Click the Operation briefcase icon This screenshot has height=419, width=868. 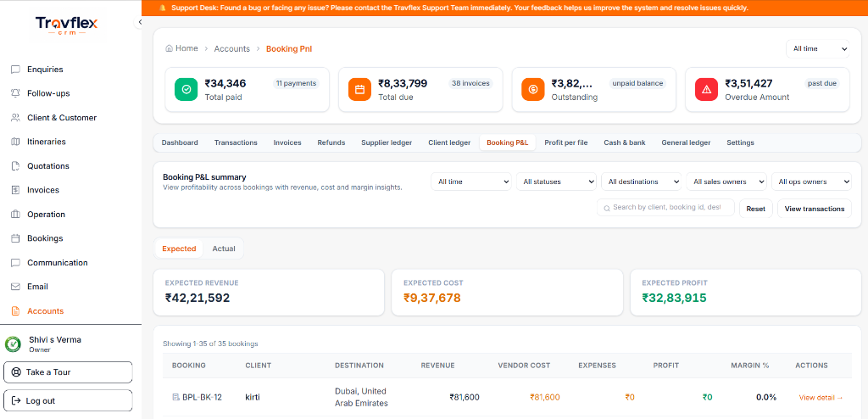pyautogui.click(x=15, y=214)
